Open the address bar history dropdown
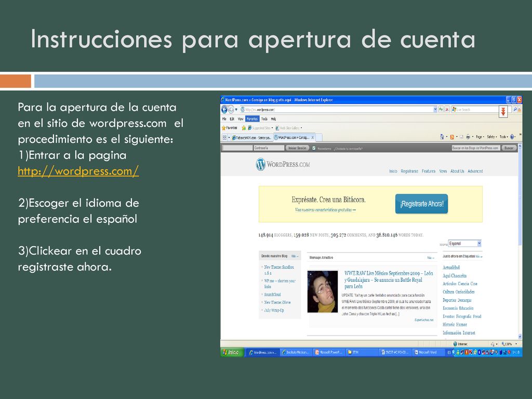 435,110
